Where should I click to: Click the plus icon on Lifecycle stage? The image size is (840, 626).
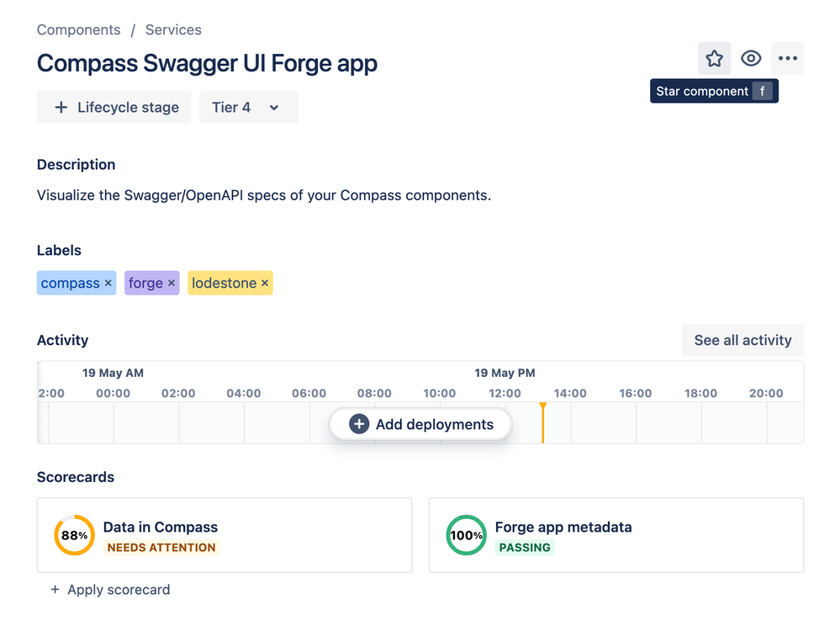point(61,107)
